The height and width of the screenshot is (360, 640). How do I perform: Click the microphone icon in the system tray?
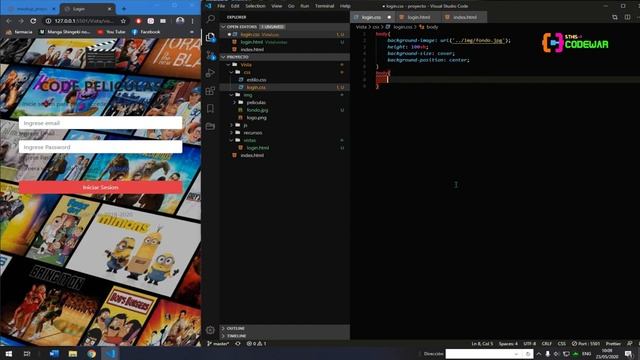tap(547, 354)
